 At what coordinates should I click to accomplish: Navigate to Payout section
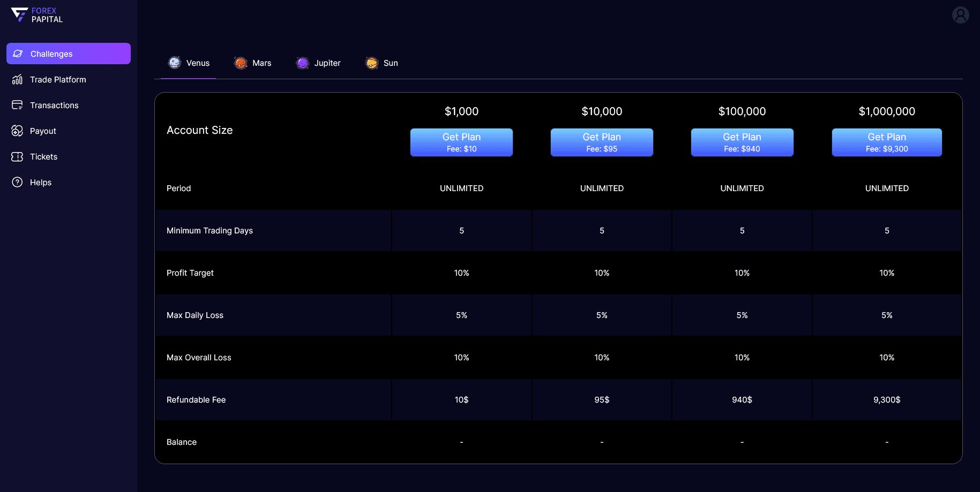coord(69,131)
